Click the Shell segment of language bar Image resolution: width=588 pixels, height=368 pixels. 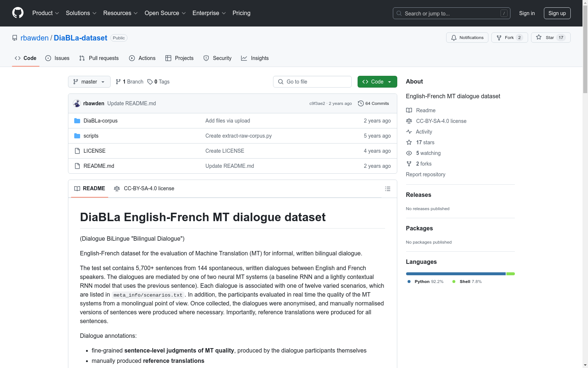coord(510,274)
